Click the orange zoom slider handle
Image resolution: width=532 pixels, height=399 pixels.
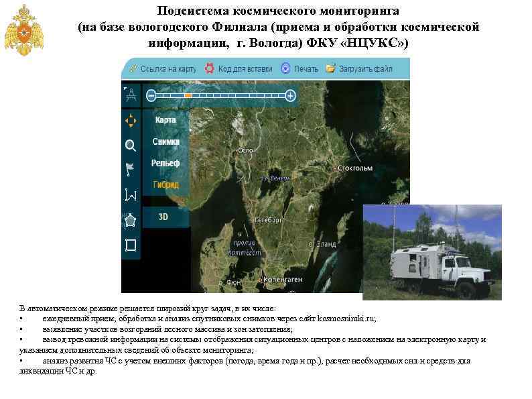[x=188, y=96]
